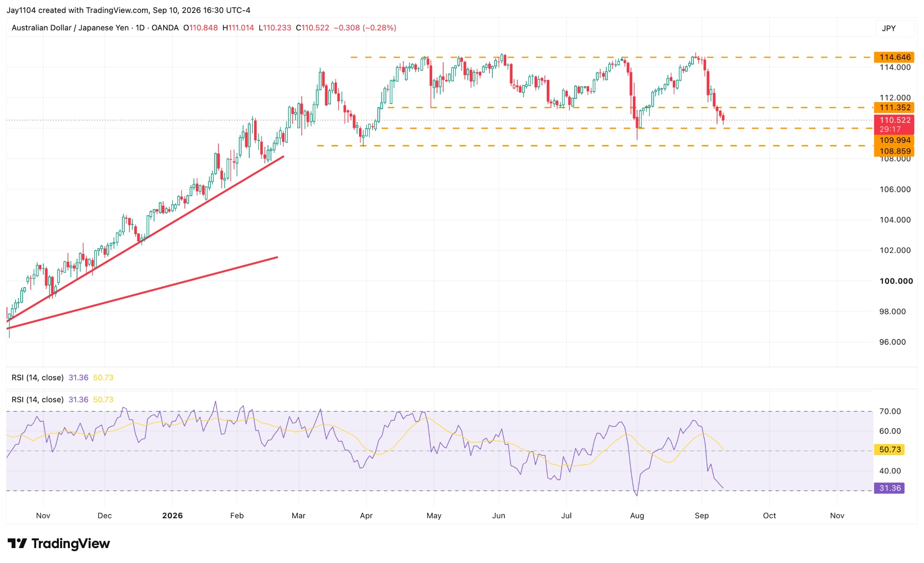Click the Oct label on time axis
Screen dimensions: 924x563
click(x=770, y=516)
